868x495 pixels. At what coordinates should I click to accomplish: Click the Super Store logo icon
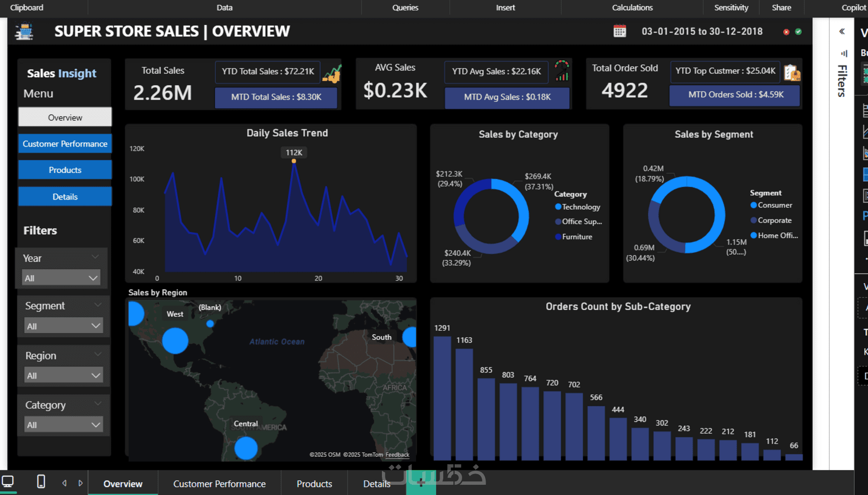click(x=24, y=32)
